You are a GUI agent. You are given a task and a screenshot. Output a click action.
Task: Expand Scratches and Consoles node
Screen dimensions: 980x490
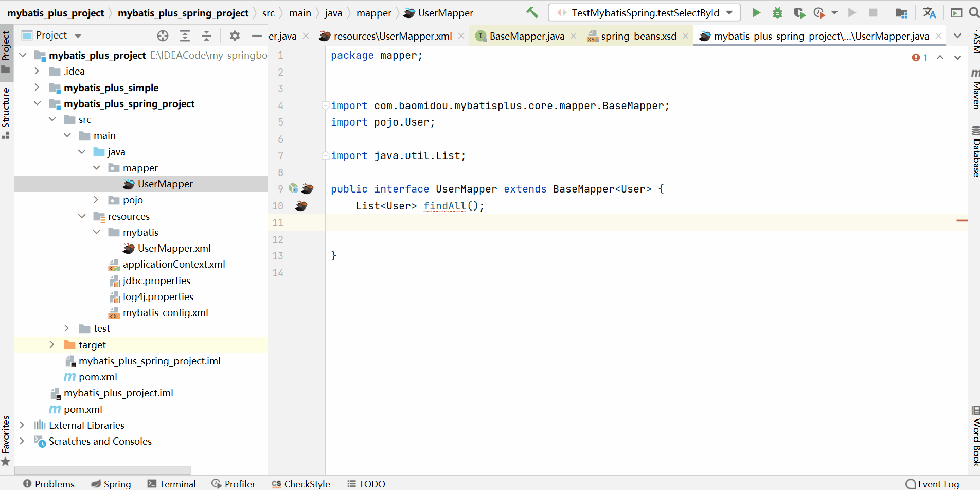tap(22, 441)
